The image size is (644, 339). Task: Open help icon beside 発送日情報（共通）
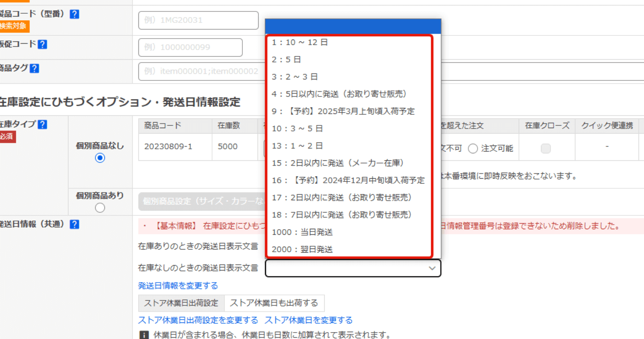click(x=75, y=225)
